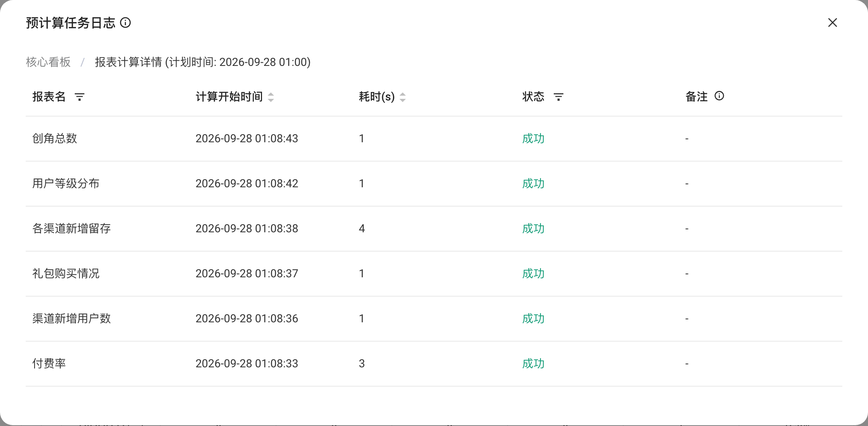Click start time 2026-09-28 01:08:42
The image size is (868, 426).
[247, 184]
